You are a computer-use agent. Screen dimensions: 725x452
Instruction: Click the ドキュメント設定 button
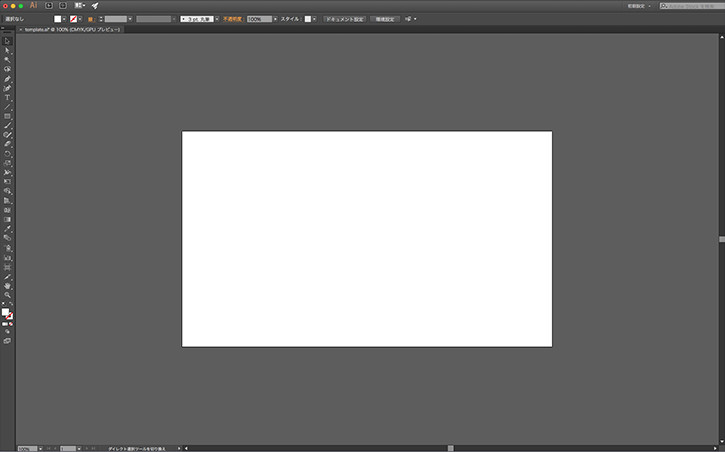click(344, 19)
